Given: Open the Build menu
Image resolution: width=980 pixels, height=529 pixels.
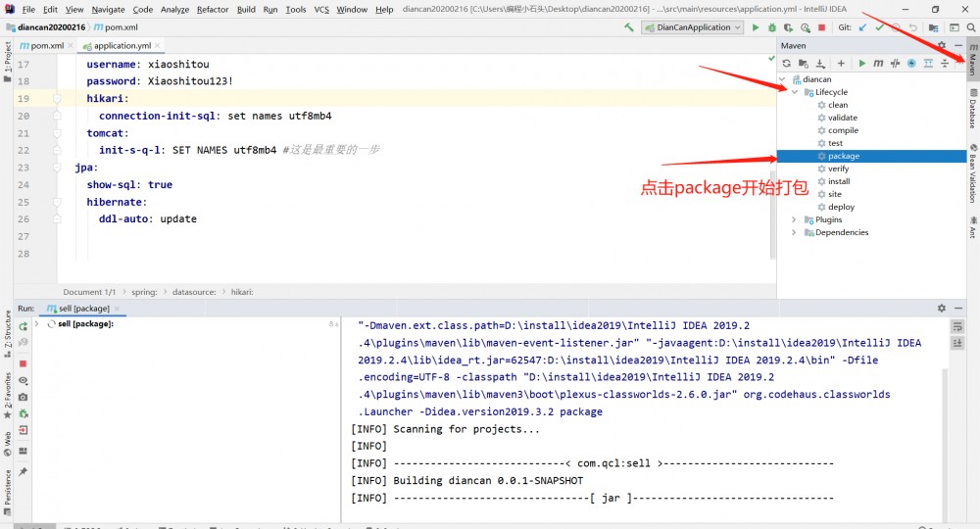Looking at the screenshot, I should click(x=246, y=10).
